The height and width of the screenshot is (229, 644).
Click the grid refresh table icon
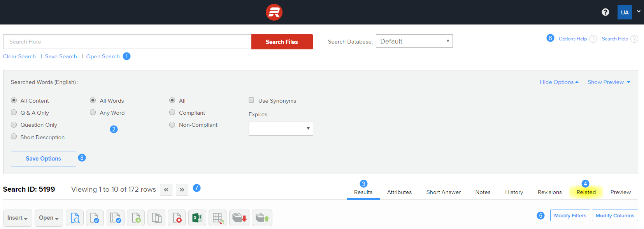[218, 218]
